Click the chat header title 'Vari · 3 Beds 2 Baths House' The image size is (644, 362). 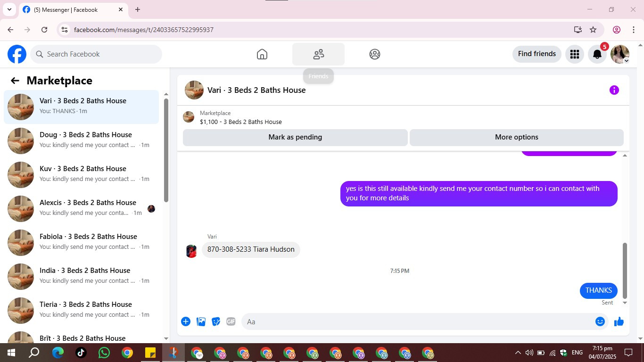click(256, 90)
